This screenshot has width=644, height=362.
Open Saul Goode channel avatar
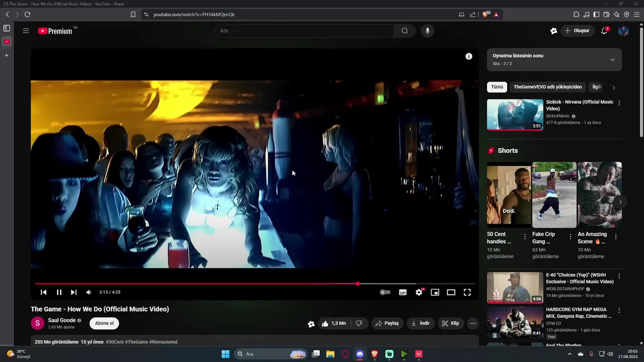point(37,323)
